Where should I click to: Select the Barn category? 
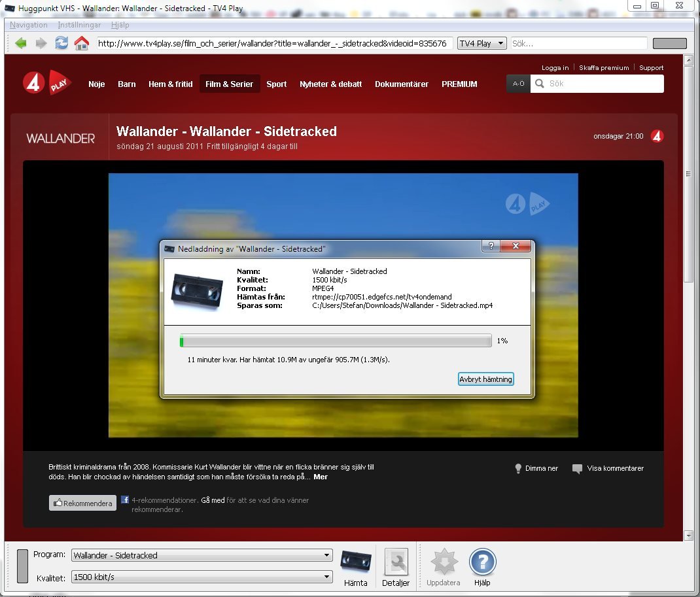pyautogui.click(x=127, y=84)
